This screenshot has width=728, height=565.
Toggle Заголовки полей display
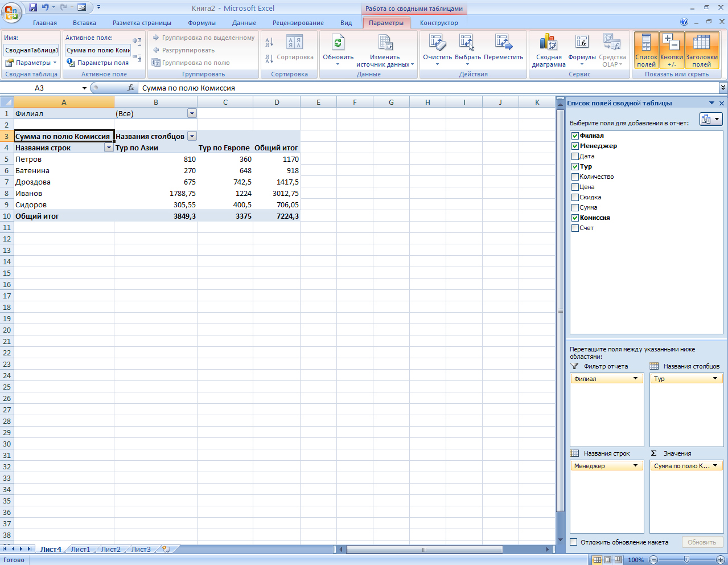tap(701, 50)
